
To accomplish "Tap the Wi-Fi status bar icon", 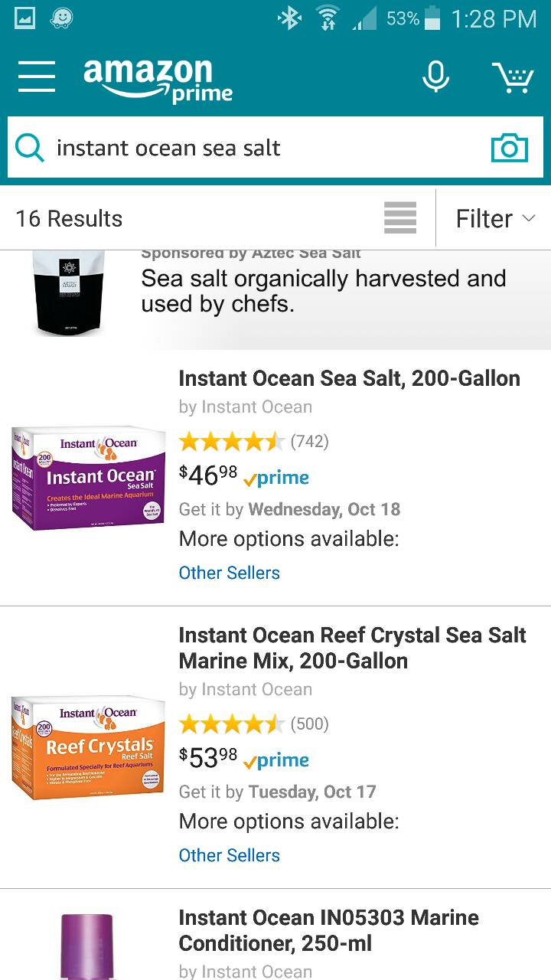I will (328, 18).
